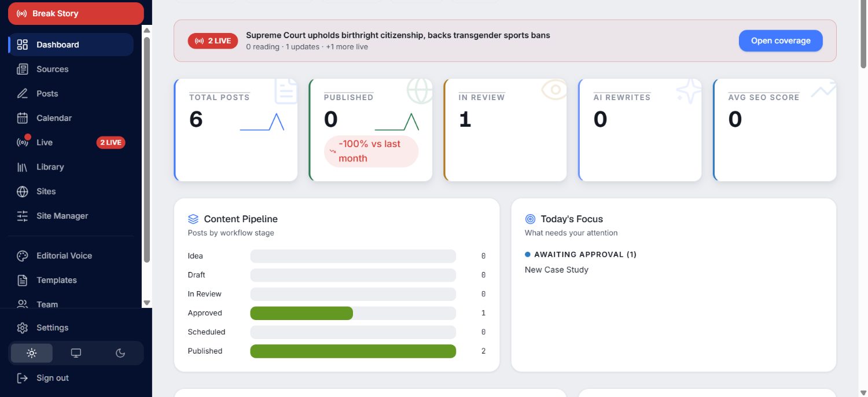Click the AI Rewrites sparkle icon
The width and height of the screenshot is (868, 397).
689,91
